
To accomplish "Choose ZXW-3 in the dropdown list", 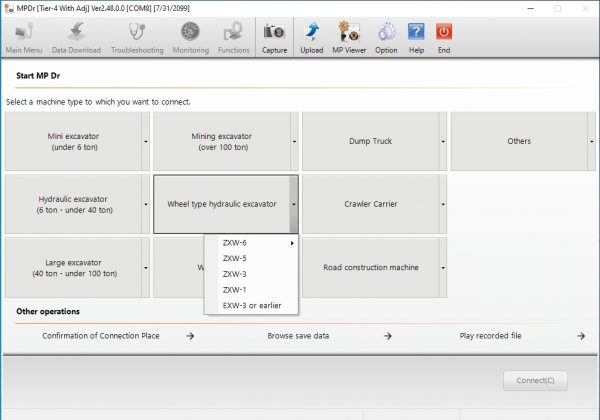I will [x=251, y=274].
